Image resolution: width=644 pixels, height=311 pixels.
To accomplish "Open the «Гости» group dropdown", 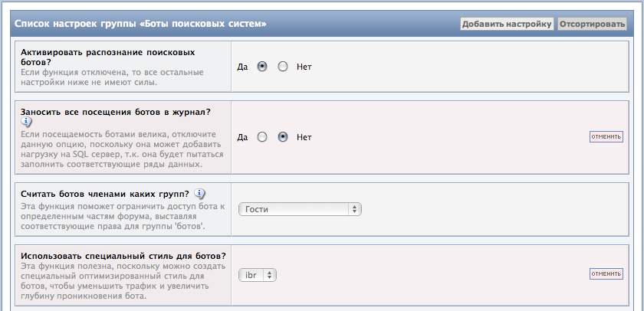I will (x=300, y=209).
